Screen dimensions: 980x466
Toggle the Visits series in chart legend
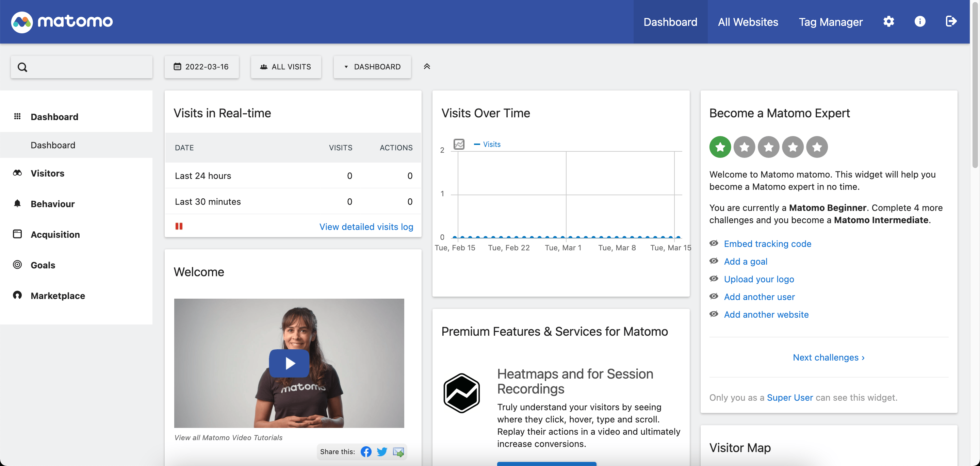(x=487, y=144)
